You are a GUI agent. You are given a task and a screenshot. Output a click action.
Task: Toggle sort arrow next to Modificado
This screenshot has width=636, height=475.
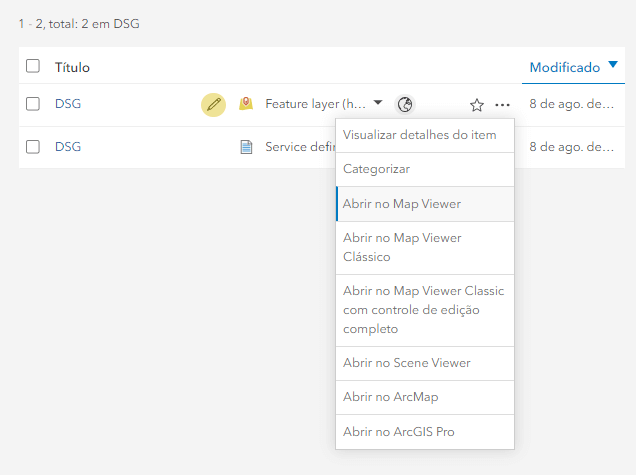[x=612, y=66]
